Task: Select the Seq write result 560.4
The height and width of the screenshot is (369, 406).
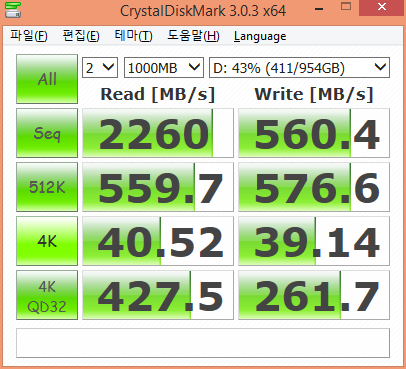Action: click(314, 133)
